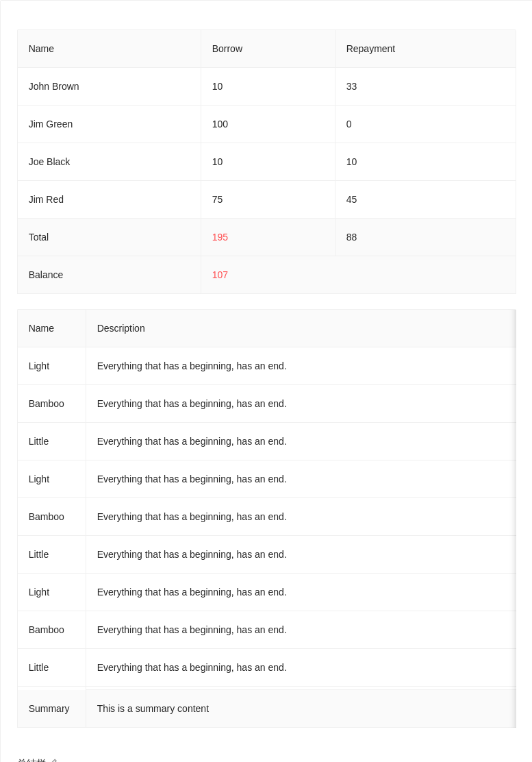Click the Borrow column header
The width and height of the screenshot is (532, 762).
click(227, 49)
